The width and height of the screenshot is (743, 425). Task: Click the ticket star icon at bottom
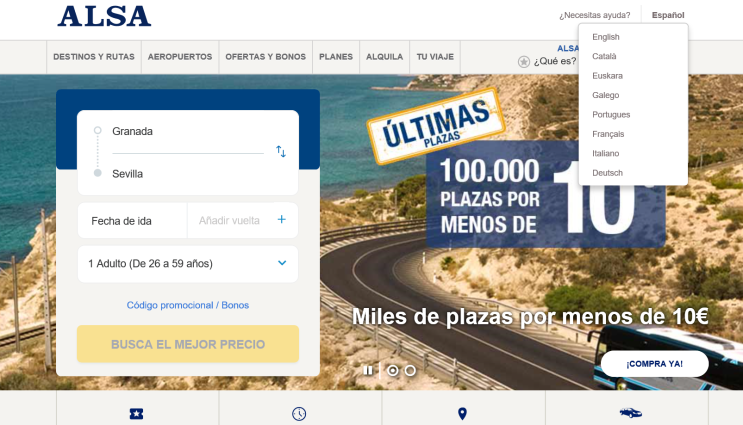pos(136,414)
